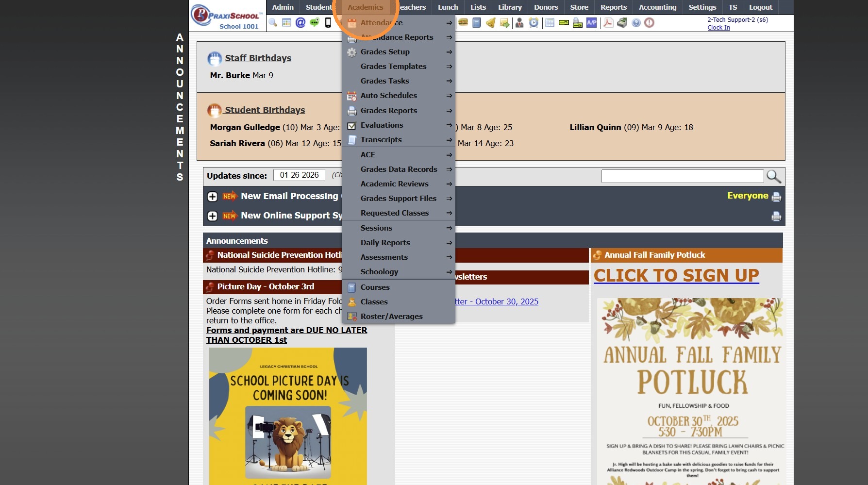Click the scroll icon beside Transcripts
The height and width of the screenshot is (485, 868).
point(352,140)
